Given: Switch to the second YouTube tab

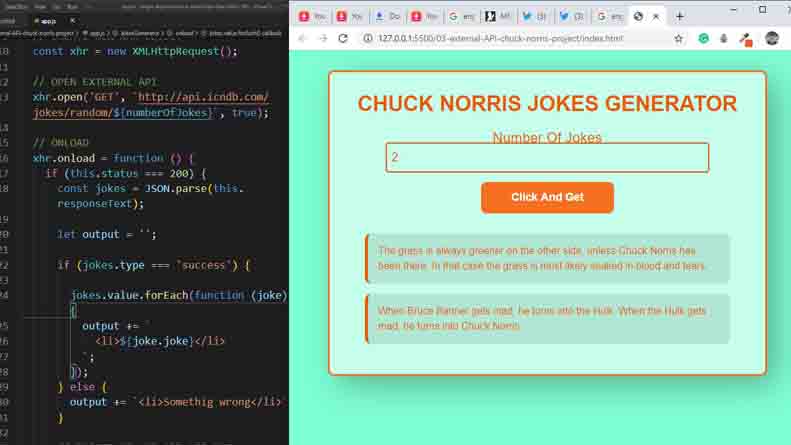Looking at the screenshot, I should [x=350, y=17].
